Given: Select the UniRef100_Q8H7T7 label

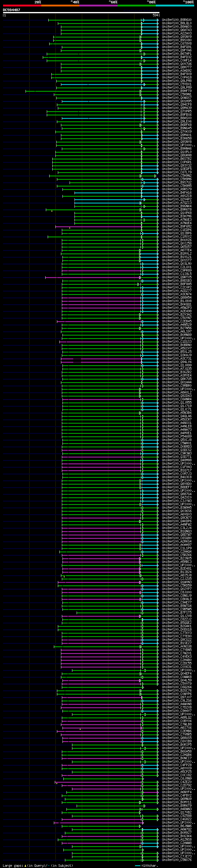Looking at the screenshot, I should click(x=176, y=67).
